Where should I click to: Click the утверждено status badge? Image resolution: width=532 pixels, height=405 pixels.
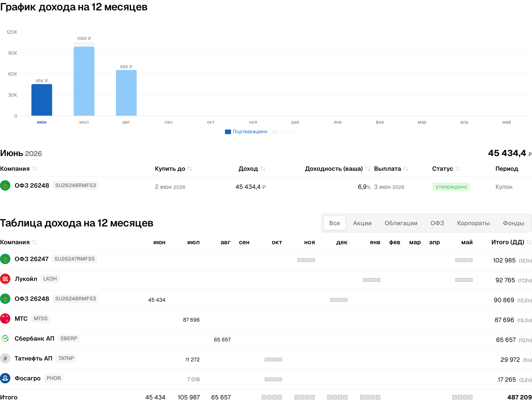[451, 187]
